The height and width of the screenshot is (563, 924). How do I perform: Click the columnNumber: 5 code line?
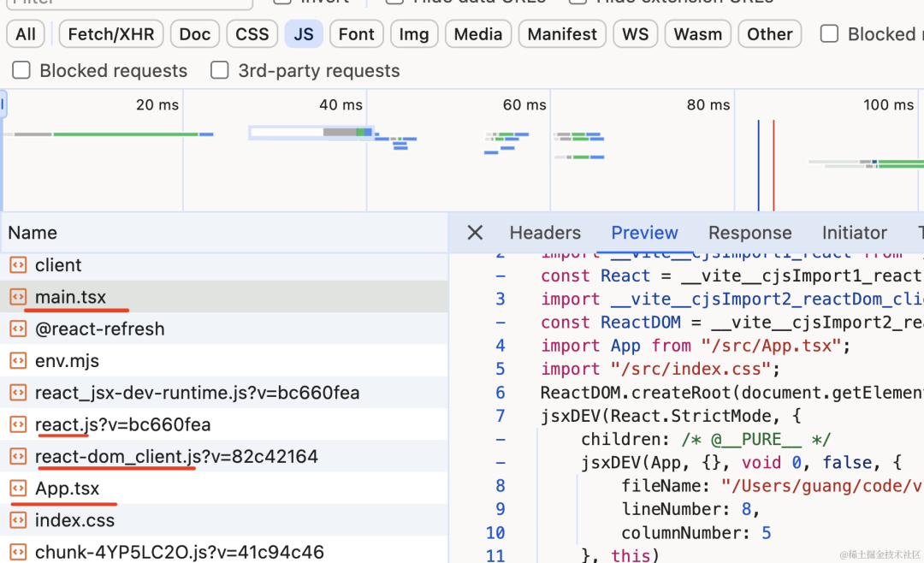click(696, 532)
